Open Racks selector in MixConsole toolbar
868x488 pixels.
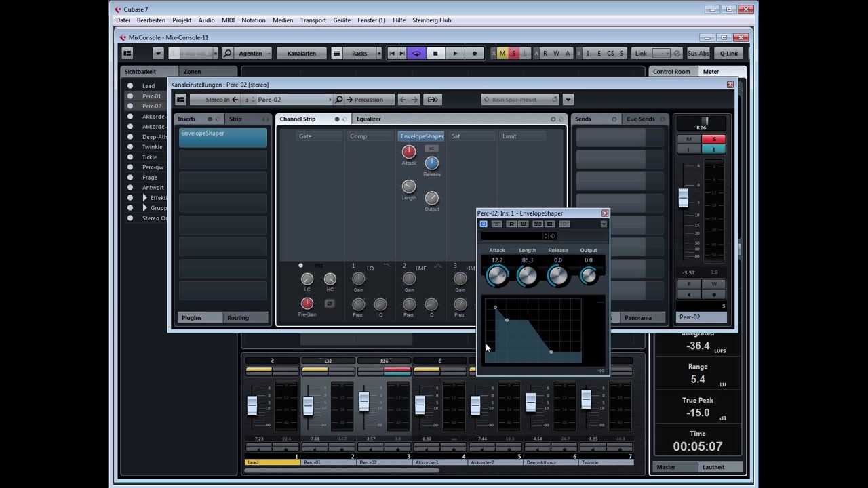click(x=359, y=54)
